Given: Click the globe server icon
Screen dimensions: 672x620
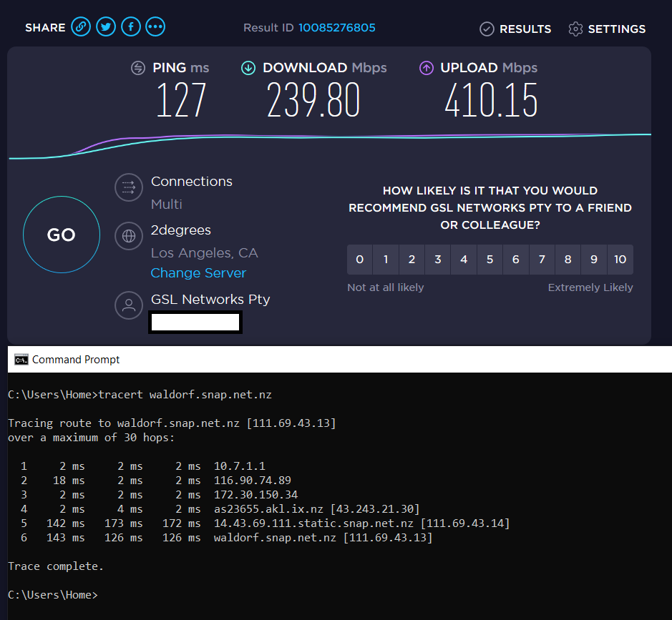Looking at the screenshot, I should tap(129, 236).
